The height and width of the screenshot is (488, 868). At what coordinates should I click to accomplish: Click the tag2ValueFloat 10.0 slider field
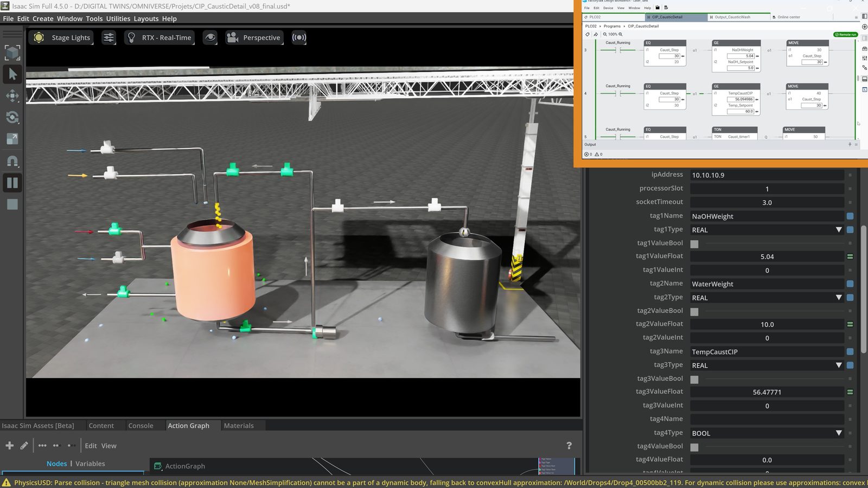tap(767, 325)
